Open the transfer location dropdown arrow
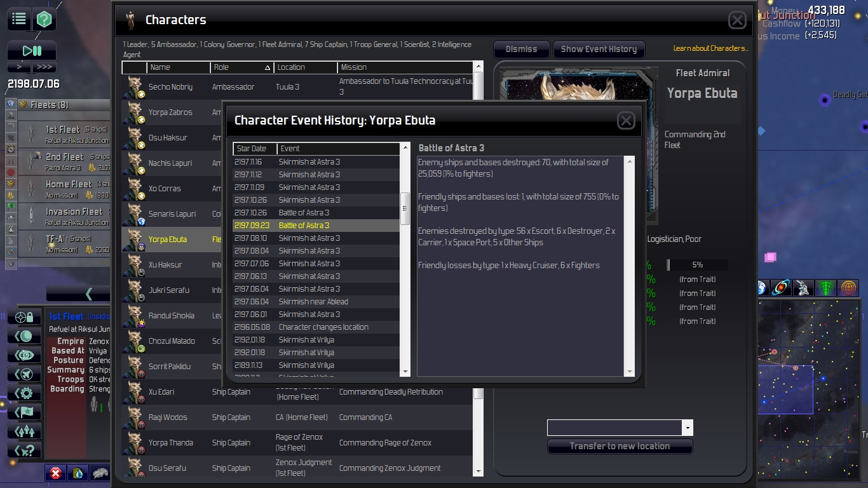The height and width of the screenshot is (488, 868). [x=687, y=428]
